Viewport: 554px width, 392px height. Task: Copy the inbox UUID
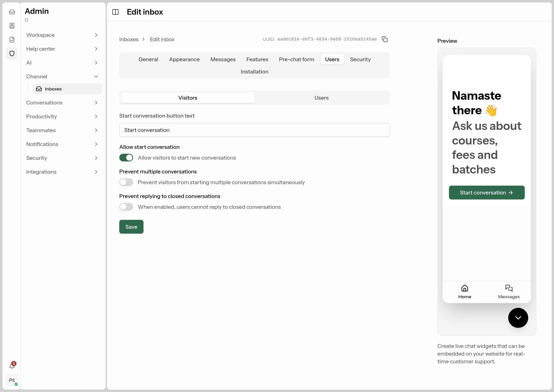[x=385, y=39]
